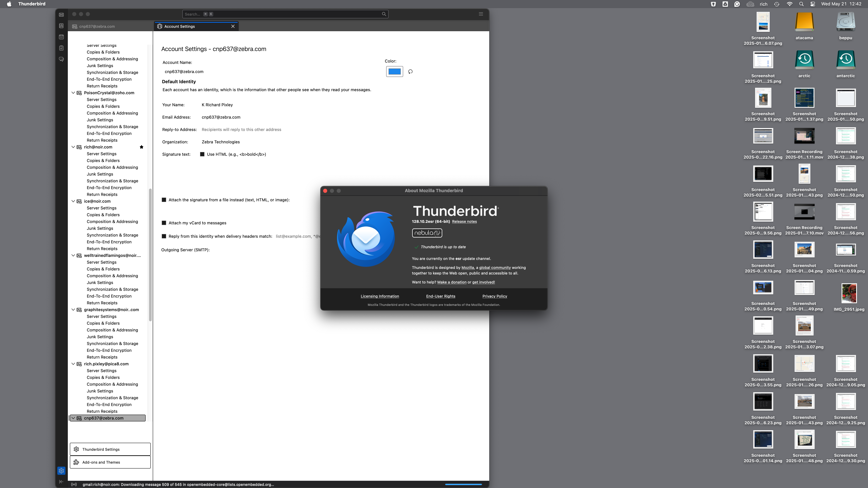Image resolution: width=868 pixels, height=488 pixels.
Task: Open the Mozilla link in About dialog
Action: coord(468,267)
